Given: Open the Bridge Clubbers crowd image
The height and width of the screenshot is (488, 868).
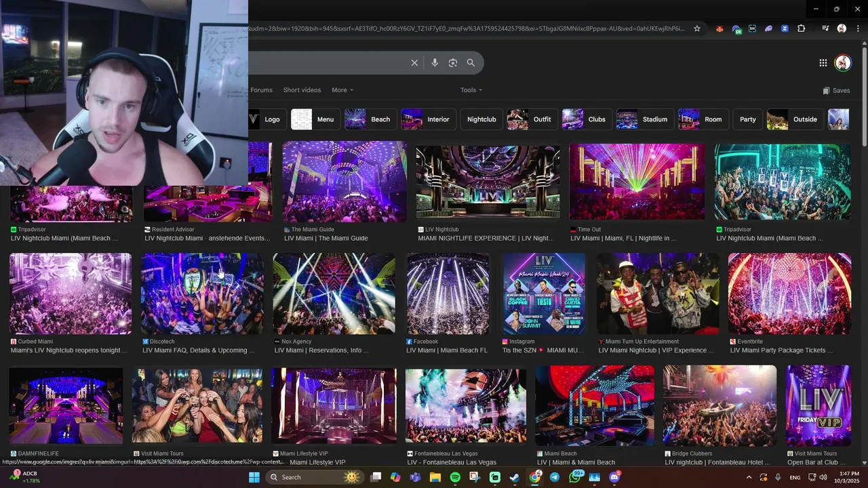Looking at the screenshot, I should tap(719, 406).
